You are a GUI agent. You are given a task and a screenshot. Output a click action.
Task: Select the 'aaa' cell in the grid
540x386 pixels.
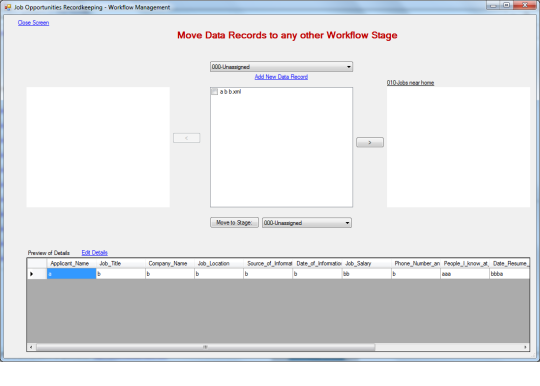click(465, 274)
